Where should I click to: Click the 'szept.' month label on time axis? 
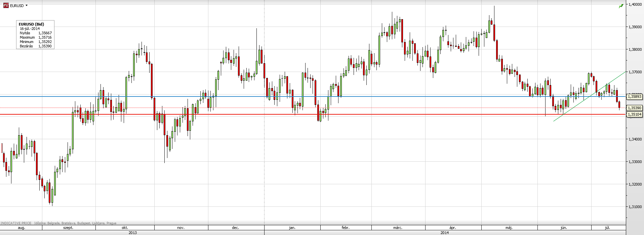pos(68,228)
